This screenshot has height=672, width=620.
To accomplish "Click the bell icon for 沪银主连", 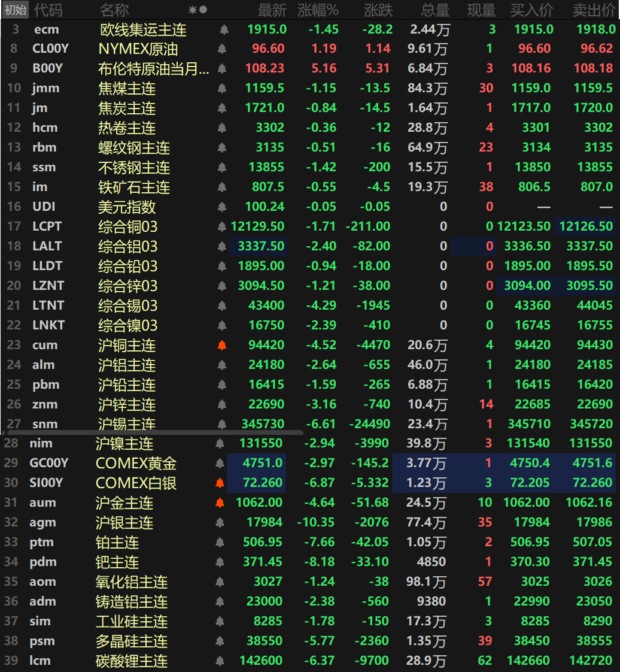I will click(220, 523).
